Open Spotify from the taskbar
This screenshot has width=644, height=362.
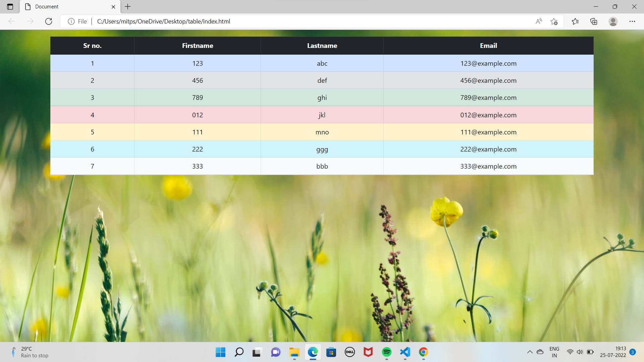click(386, 352)
